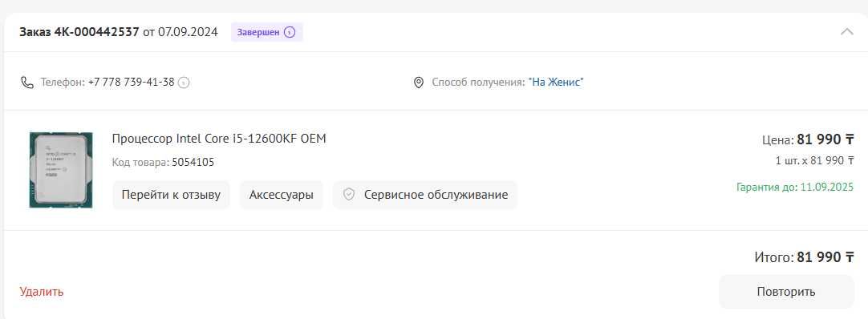Select the order number 4K-000442537
This screenshot has width=868, height=319.
coord(97,31)
